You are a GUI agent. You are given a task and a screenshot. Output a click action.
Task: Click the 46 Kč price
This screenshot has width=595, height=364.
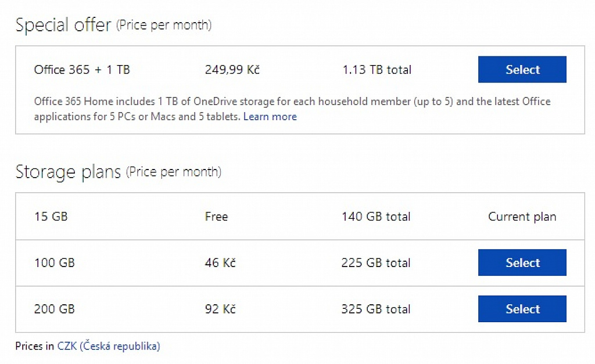click(x=220, y=263)
